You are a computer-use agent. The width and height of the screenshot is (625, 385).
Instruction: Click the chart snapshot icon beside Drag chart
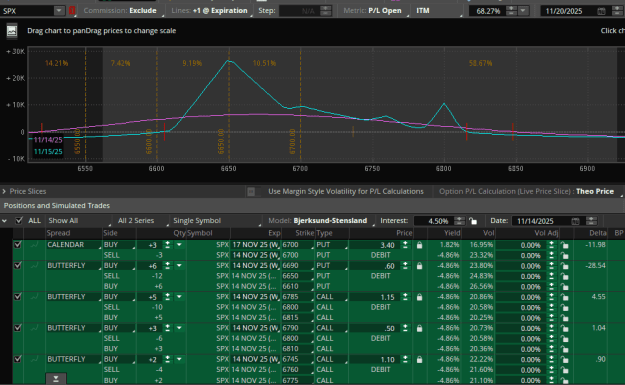tap(12, 31)
